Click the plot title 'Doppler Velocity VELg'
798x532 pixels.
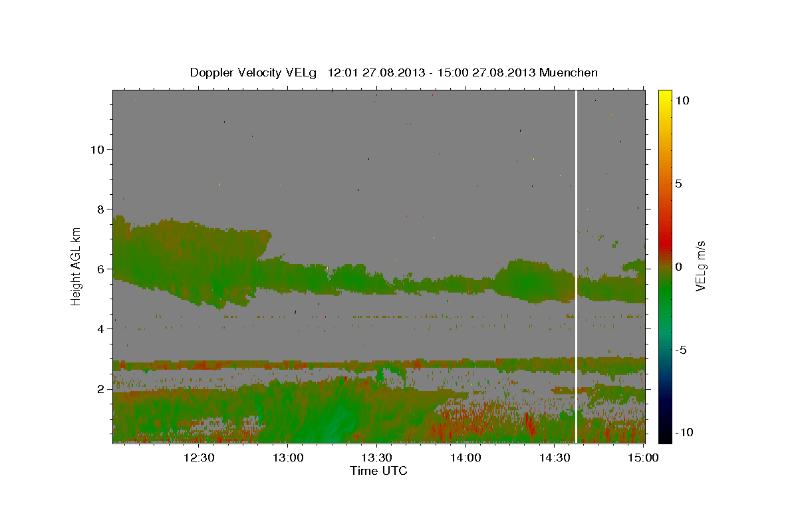coord(255,72)
